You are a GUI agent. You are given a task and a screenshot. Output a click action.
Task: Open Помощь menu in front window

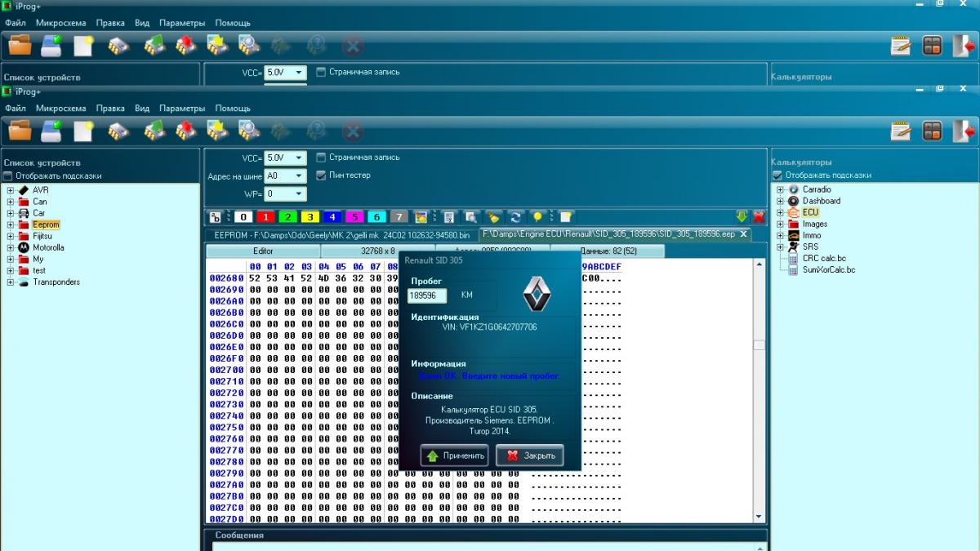click(233, 108)
